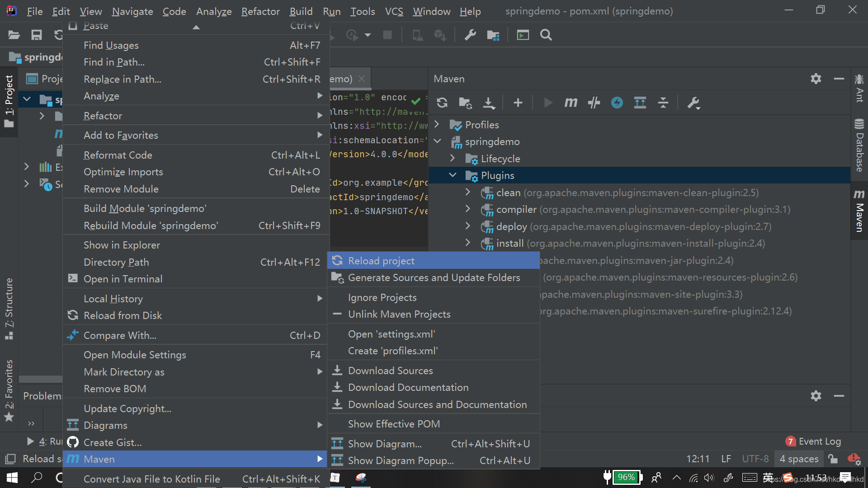Click the Maven collapse all icon

pos(663,103)
